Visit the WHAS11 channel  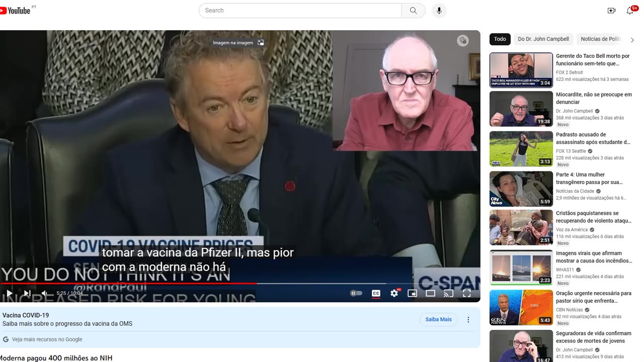(x=565, y=269)
